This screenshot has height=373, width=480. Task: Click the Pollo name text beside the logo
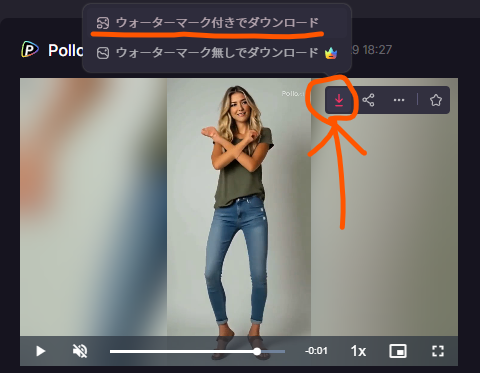click(66, 50)
